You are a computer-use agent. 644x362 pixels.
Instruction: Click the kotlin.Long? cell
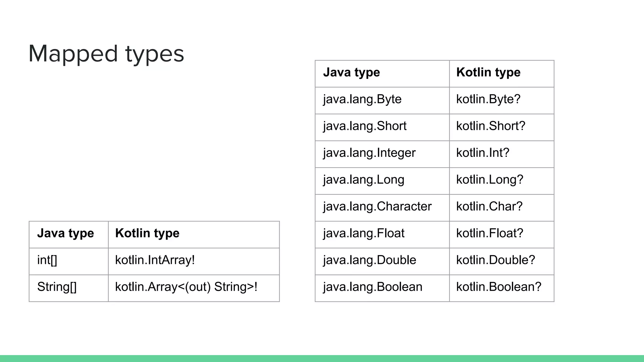coord(490,180)
